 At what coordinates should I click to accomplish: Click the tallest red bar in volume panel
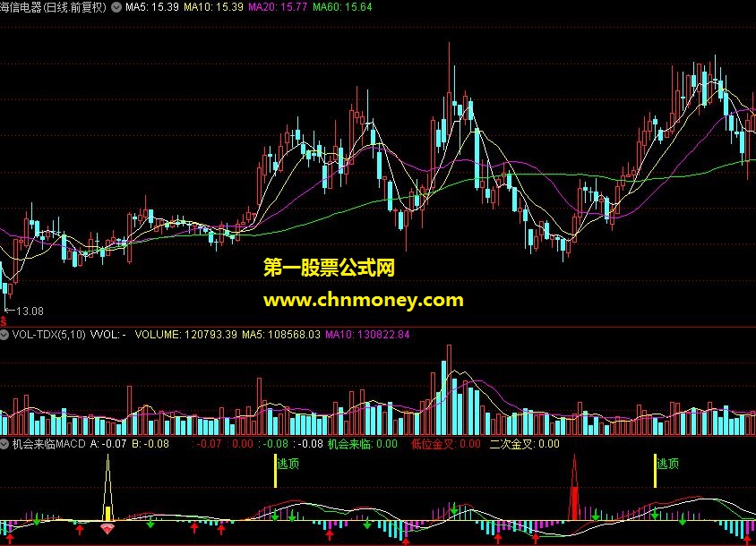coord(450,390)
